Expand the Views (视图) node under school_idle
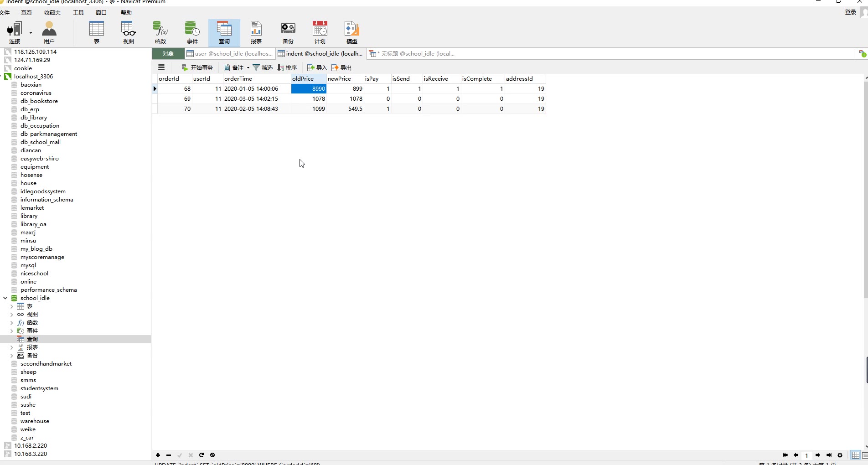This screenshot has height=465, width=868. (x=11, y=315)
